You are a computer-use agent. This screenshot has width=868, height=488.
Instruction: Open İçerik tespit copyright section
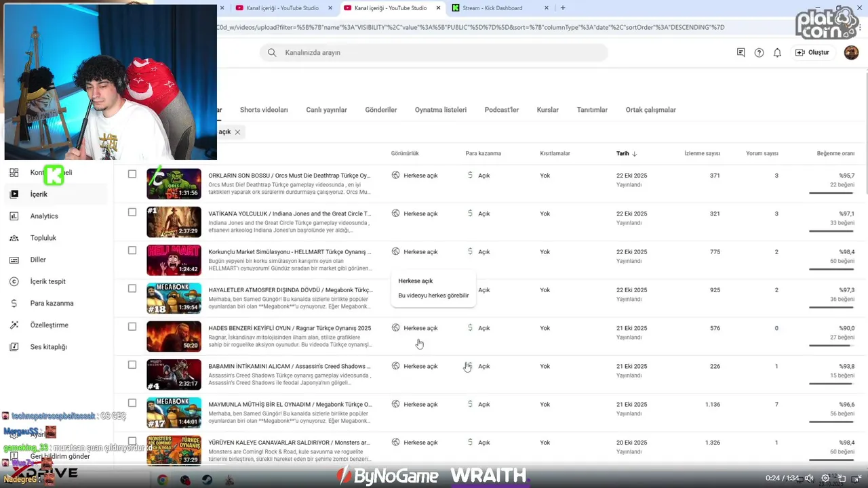coord(48,281)
